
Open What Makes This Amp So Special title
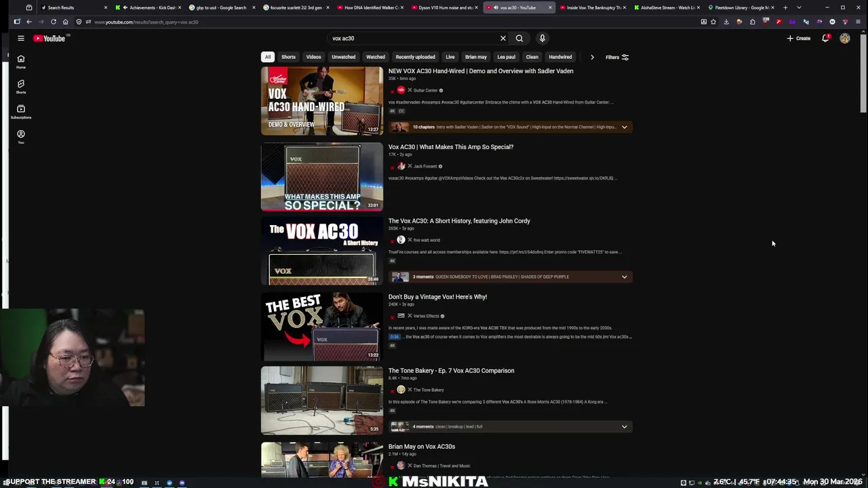tap(451, 147)
